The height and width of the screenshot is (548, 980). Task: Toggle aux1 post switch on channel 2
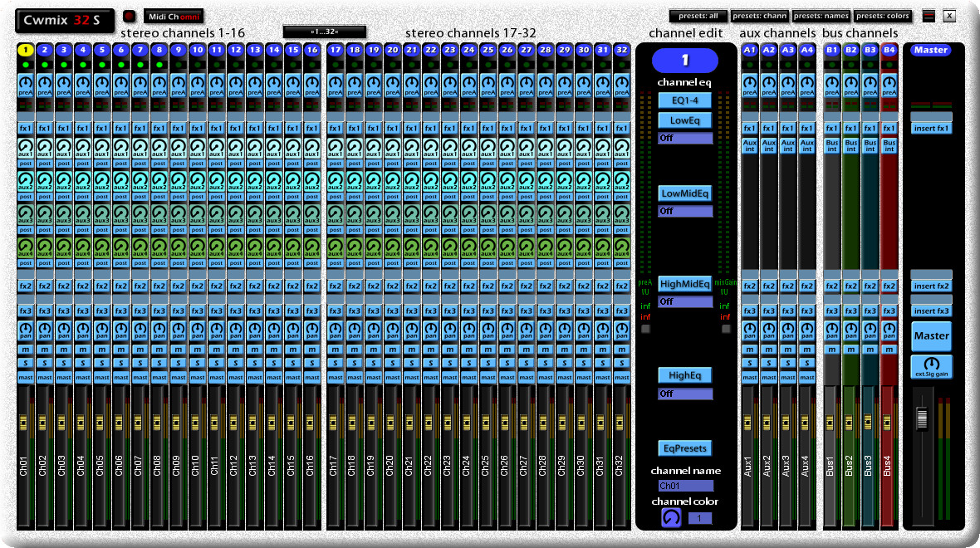pyautogui.click(x=43, y=164)
